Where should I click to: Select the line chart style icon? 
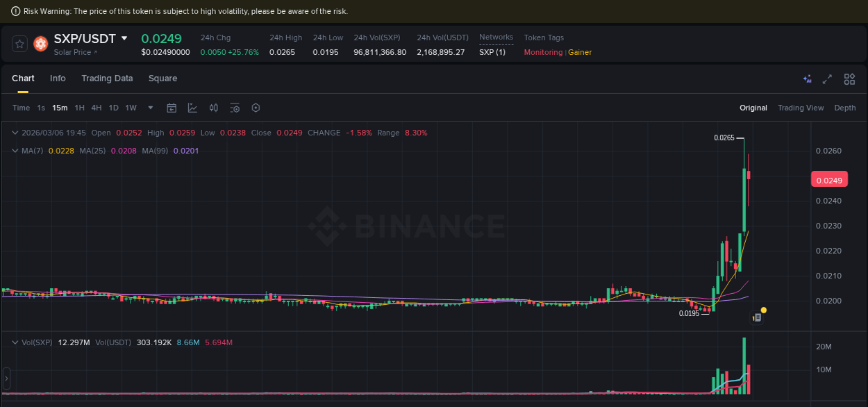click(192, 108)
